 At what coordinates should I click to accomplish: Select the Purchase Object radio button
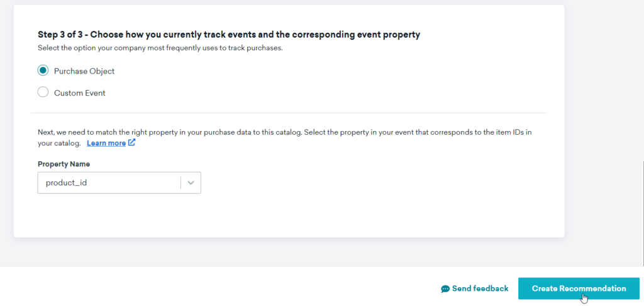(x=43, y=71)
